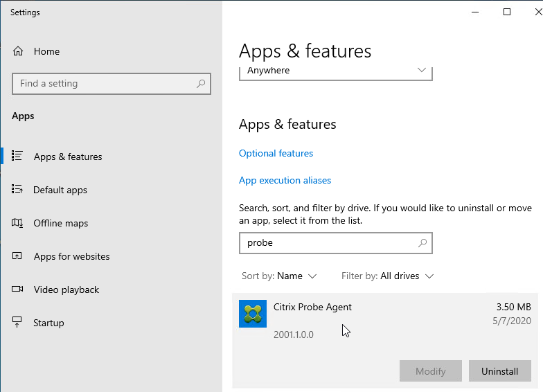Image resolution: width=543 pixels, height=392 pixels.
Task: Click the Find a setting search box
Action: click(x=111, y=83)
